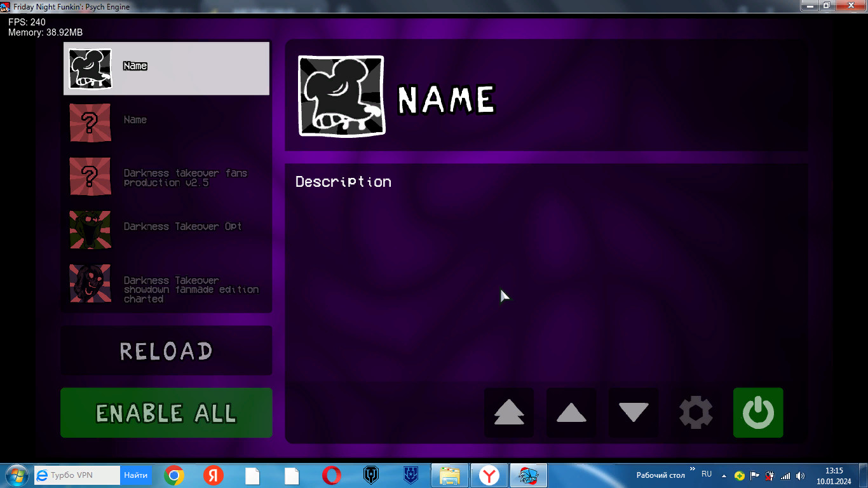The width and height of the screenshot is (868, 488).
Task: Toggle the green power button for mod
Action: [758, 413]
